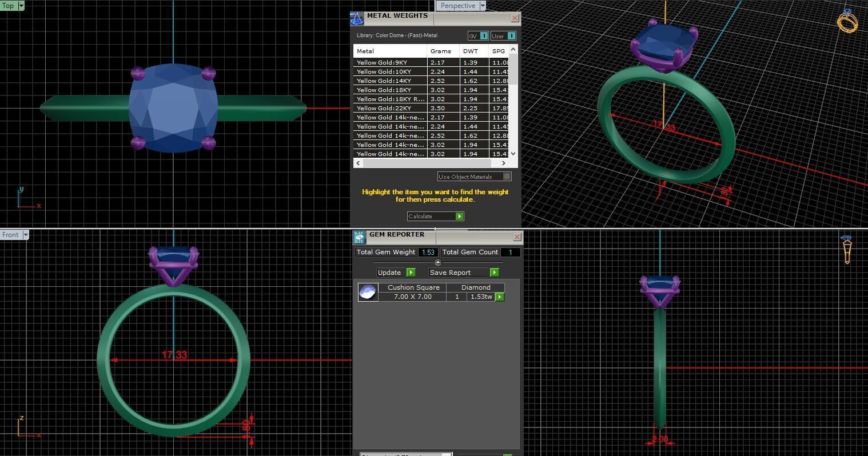The height and width of the screenshot is (456, 868).
Task: Close the Gem Reporter panel
Action: (x=517, y=237)
